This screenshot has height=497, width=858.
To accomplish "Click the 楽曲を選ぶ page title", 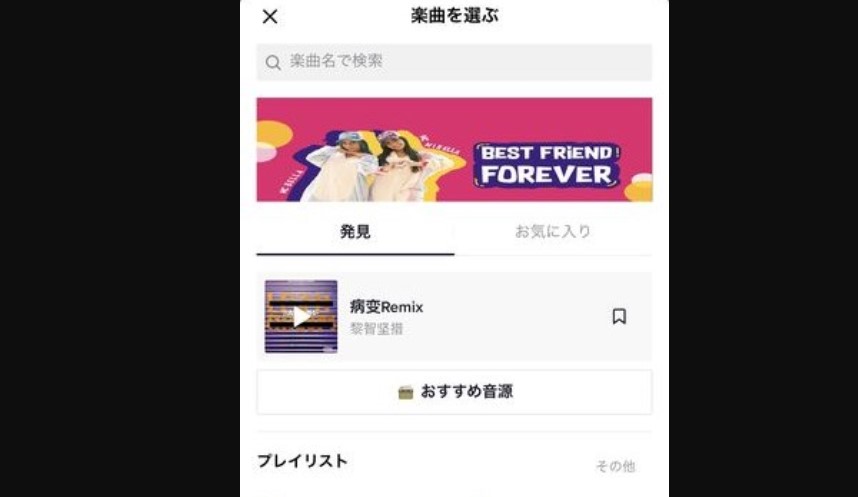I will pyautogui.click(x=455, y=16).
